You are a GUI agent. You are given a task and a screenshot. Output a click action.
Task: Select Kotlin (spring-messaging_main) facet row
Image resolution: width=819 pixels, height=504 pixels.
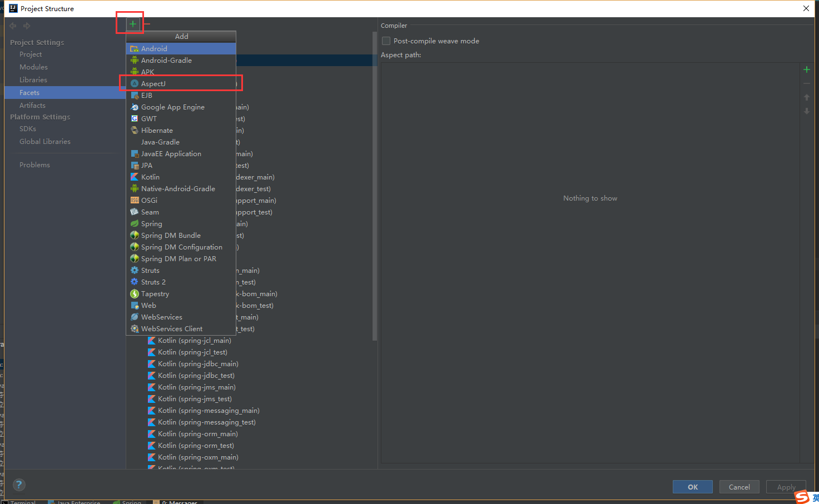coord(249,411)
